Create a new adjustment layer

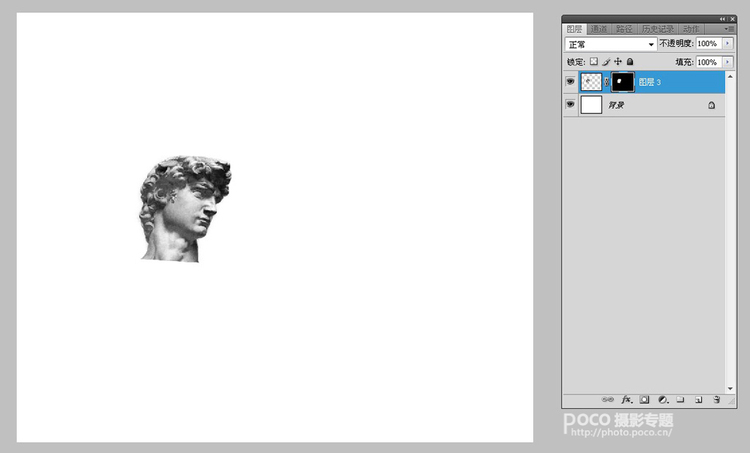tap(662, 399)
